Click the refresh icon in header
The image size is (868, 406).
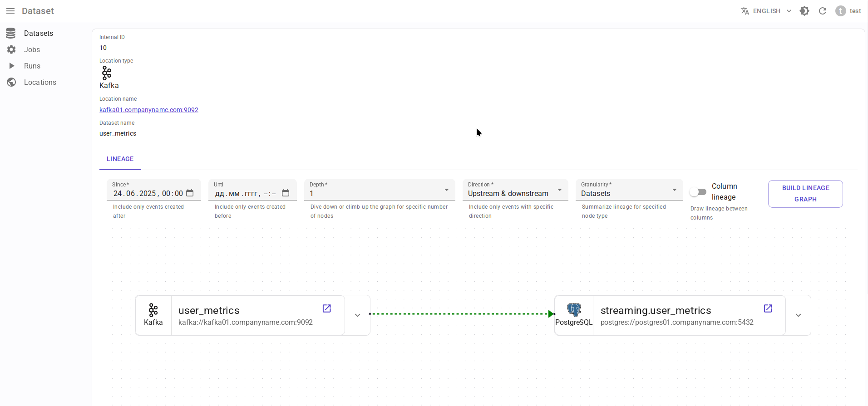tap(823, 11)
